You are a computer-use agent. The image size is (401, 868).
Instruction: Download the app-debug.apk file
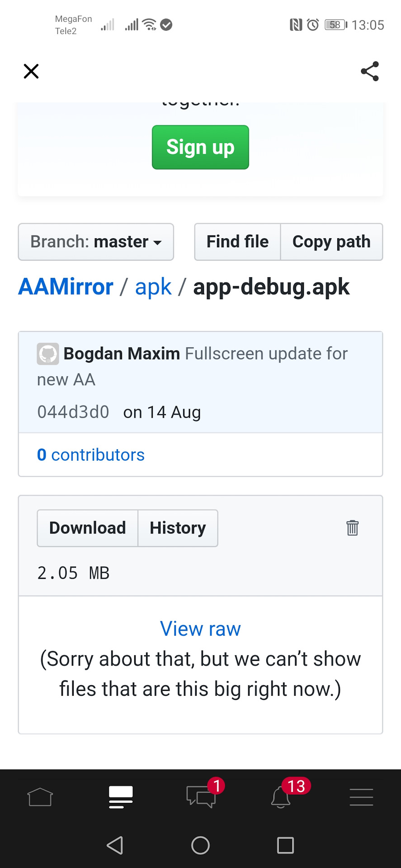click(87, 528)
